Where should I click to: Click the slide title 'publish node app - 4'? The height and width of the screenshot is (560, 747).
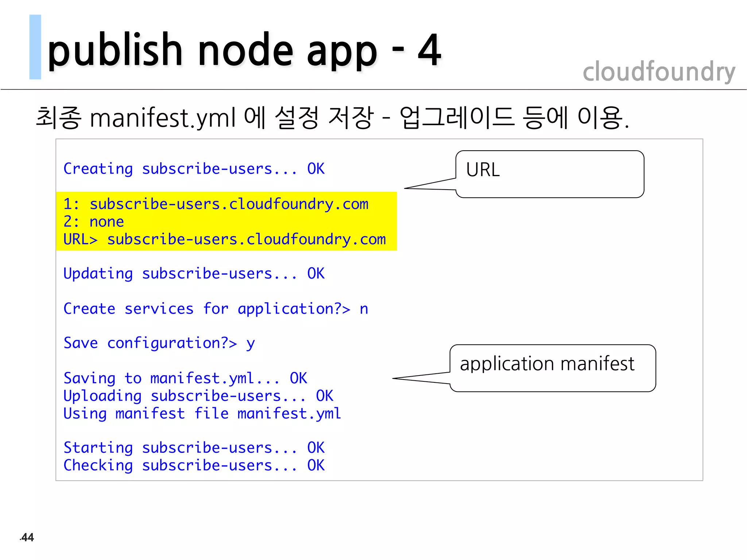click(x=244, y=51)
